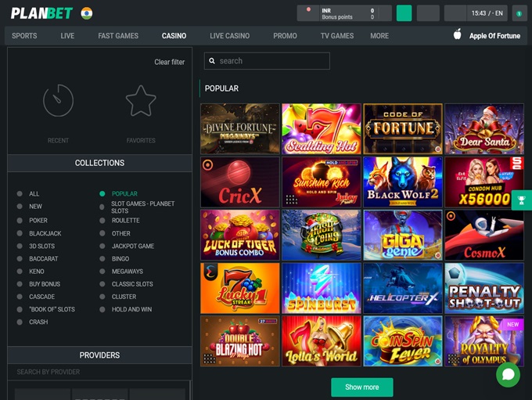532x400 pixels.
Task: Open the live chat bubble icon
Action: coord(508,375)
